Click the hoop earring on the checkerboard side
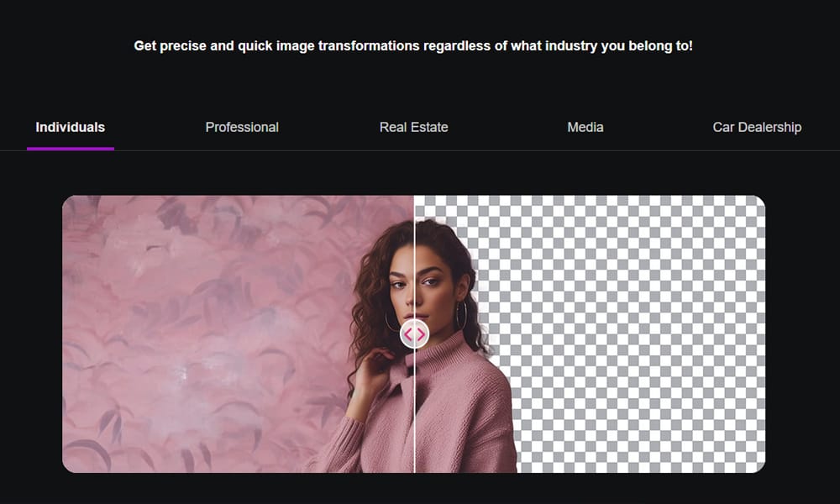This screenshot has width=840, height=504. click(x=460, y=316)
